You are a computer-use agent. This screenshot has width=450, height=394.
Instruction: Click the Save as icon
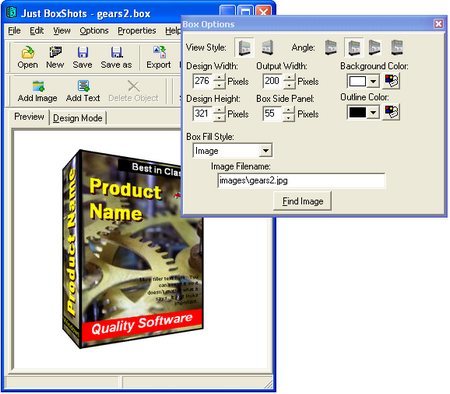(116, 52)
